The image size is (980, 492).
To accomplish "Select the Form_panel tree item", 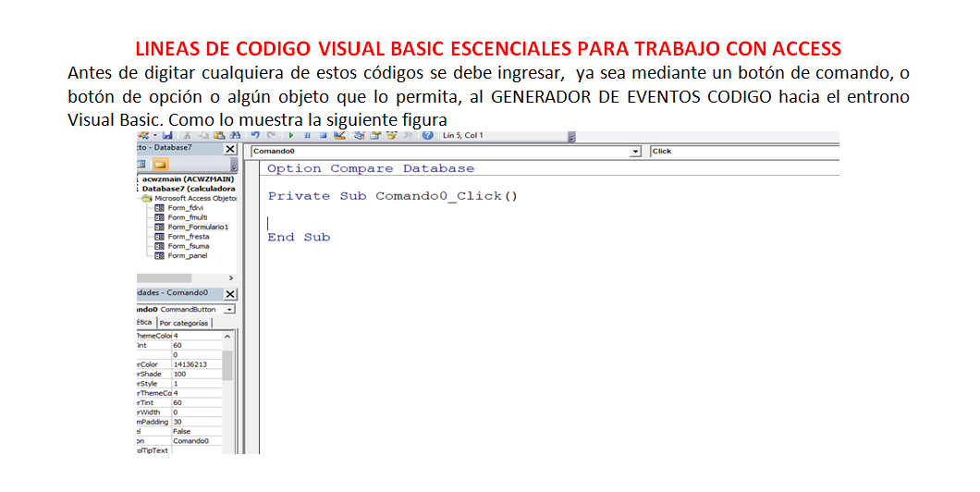I will [x=187, y=255].
